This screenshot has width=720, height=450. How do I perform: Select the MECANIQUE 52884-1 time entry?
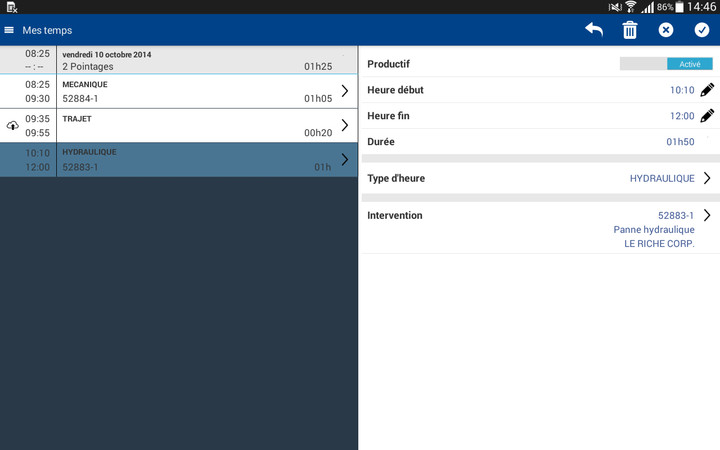(190, 92)
